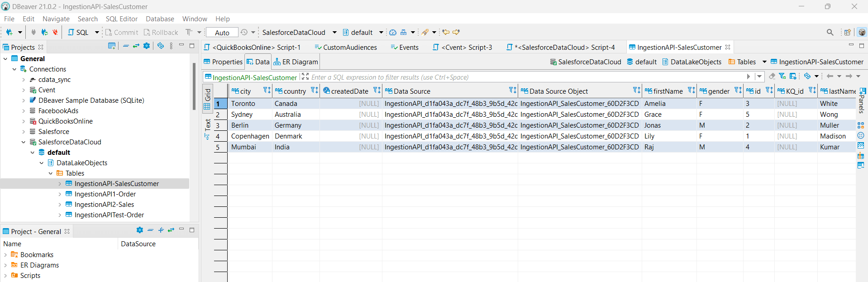The width and height of the screenshot is (868, 282).
Task: Open the Database menu
Action: coord(160,19)
